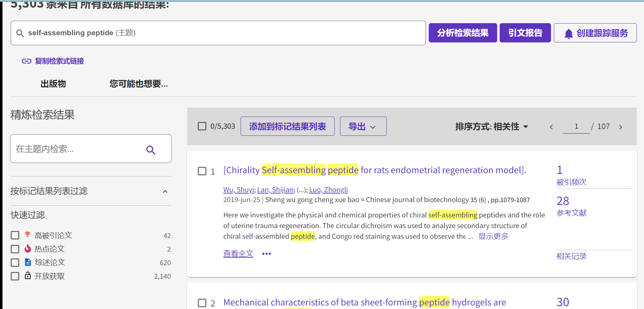644x309 pixels.
Task: Open author link Luo, Zhongli
Action: (x=328, y=190)
